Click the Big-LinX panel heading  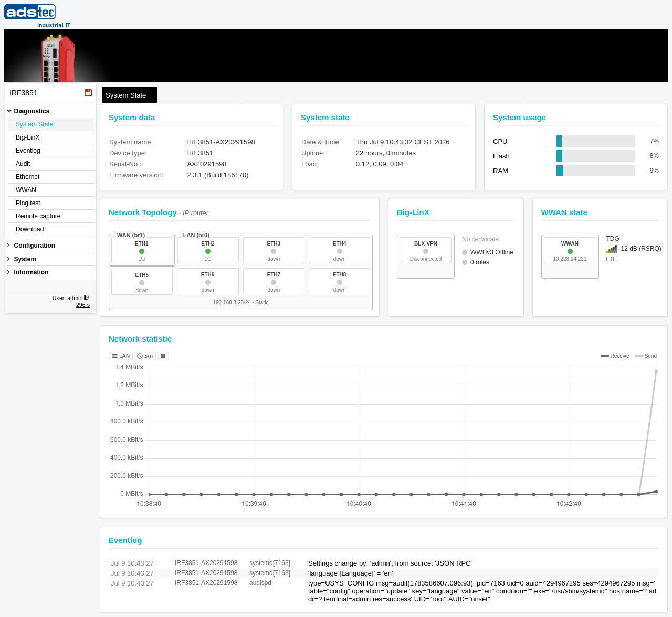pos(413,212)
